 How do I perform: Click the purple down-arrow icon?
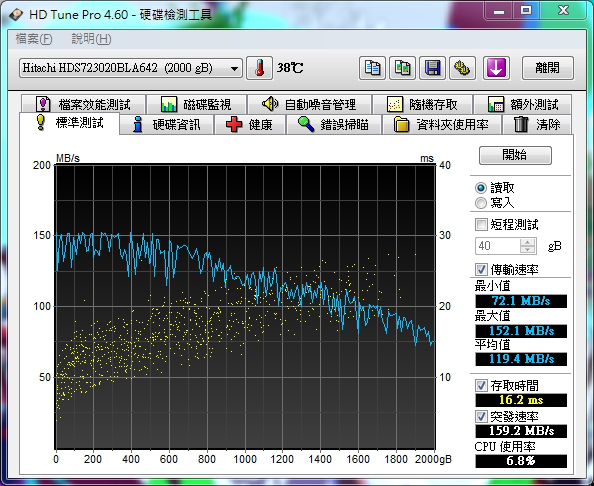click(x=496, y=68)
